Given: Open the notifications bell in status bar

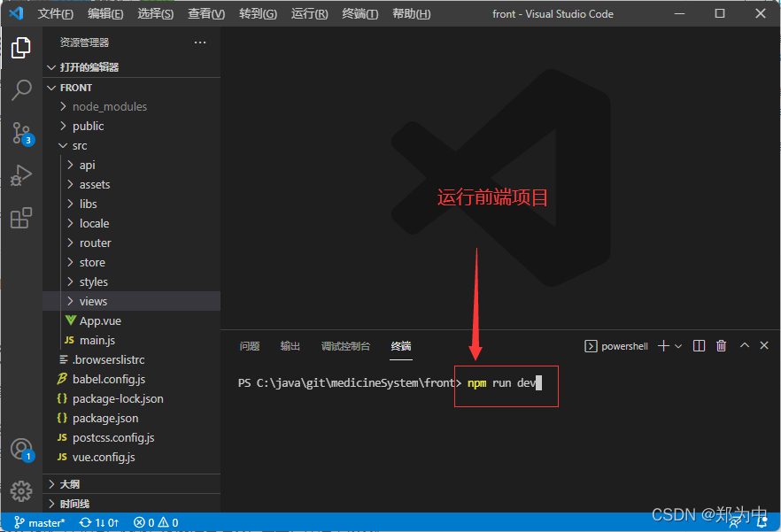Looking at the screenshot, I should [x=762, y=522].
